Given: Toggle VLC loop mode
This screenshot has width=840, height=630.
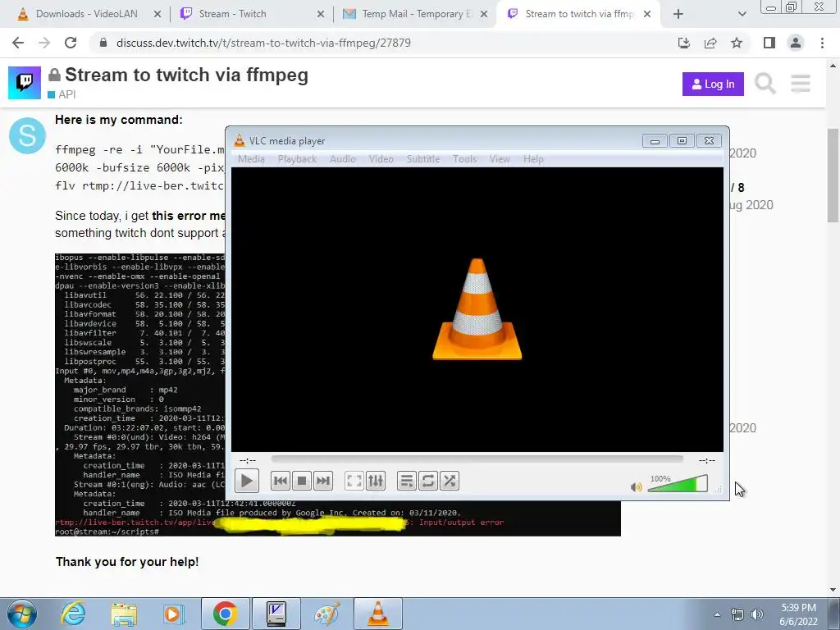Looking at the screenshot, I should [428, 481].
